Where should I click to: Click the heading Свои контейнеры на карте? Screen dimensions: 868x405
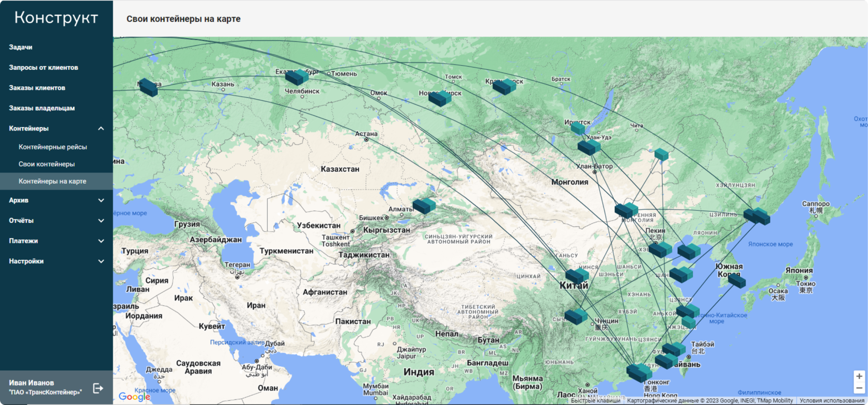click(x=183, y=19)
